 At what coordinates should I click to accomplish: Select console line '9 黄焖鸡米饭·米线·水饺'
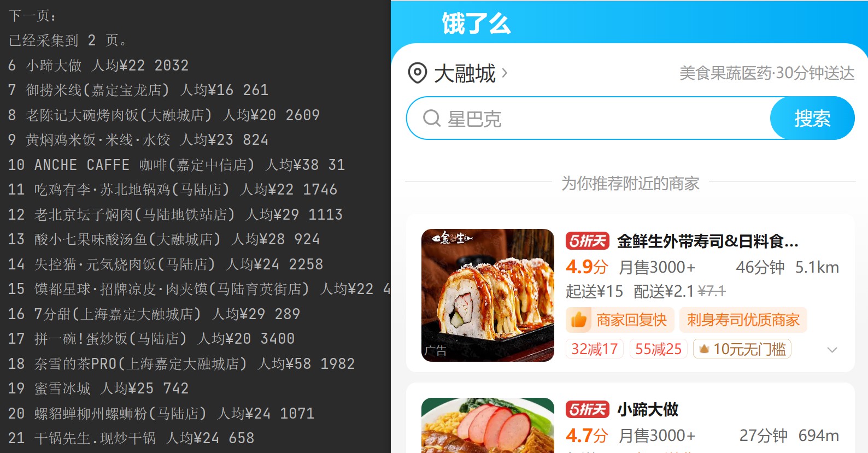coord(138,140)
